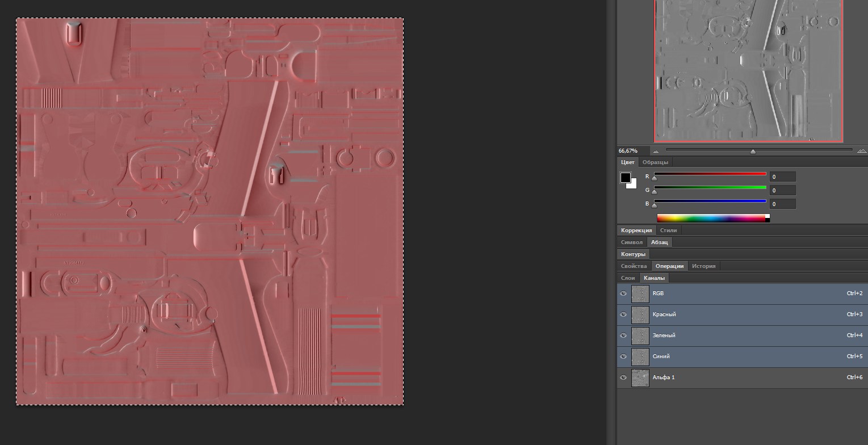This screenshot has width=868, height=445.
Task: Click the Зеленый channel thumbnail
Action: (x=640, y=335)
